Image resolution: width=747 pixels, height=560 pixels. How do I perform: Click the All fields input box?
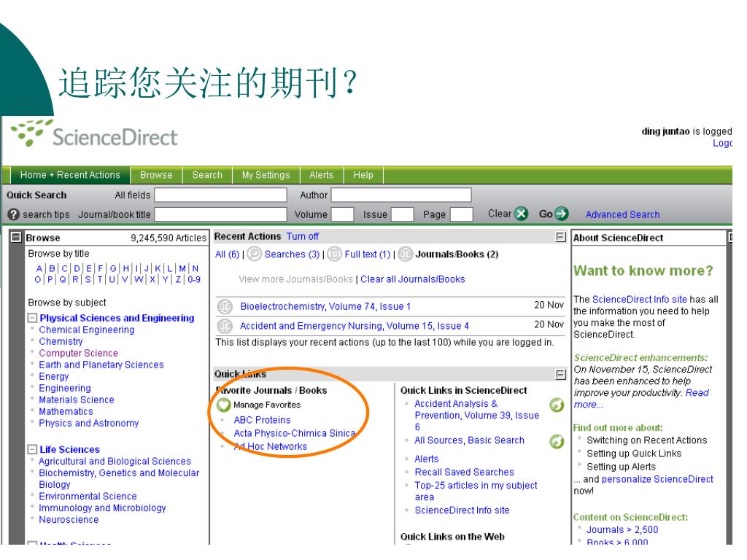pyautogui.click(x=220, y=195)
